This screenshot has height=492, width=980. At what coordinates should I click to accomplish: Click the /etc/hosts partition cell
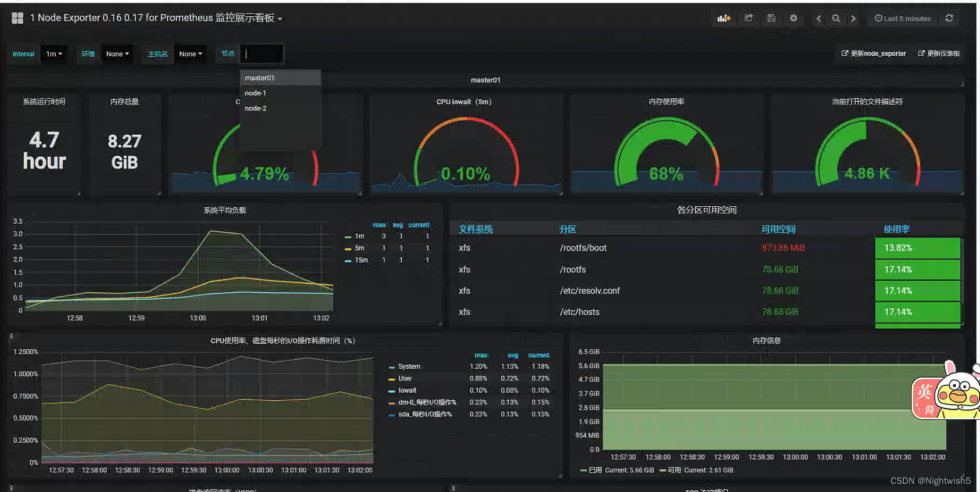click(579, 312)
